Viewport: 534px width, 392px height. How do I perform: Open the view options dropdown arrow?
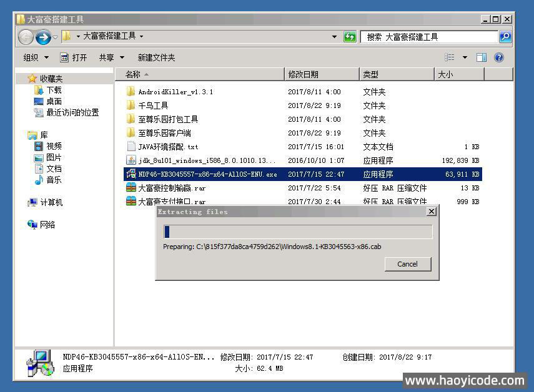[465, 57]
